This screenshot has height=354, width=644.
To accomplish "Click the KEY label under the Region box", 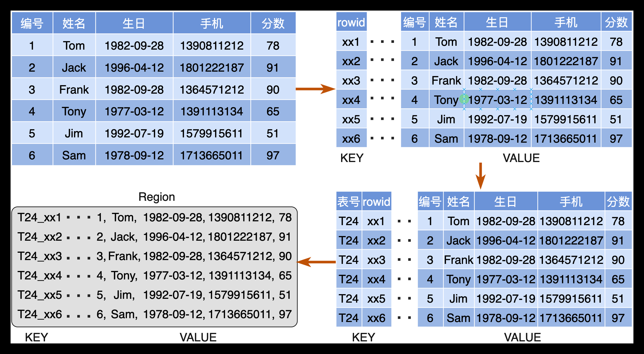I will [36, 337].
